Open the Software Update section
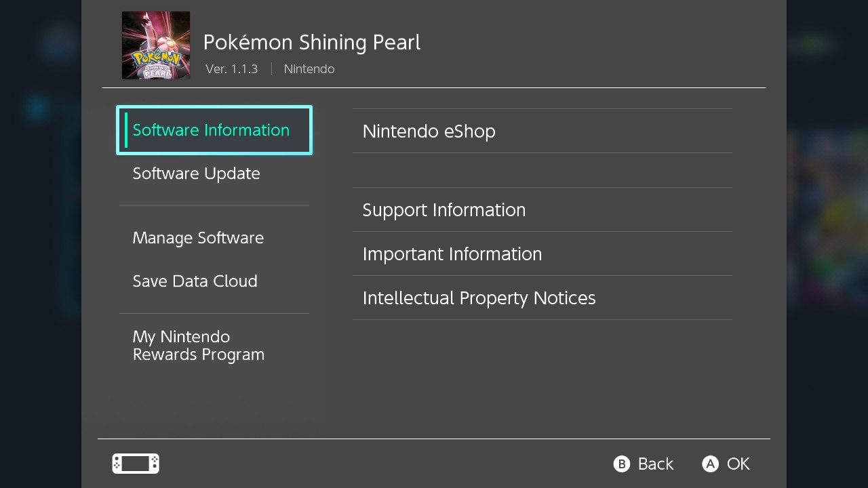The height and width of the screenshot is (488, 868). [x=197, y=174]
